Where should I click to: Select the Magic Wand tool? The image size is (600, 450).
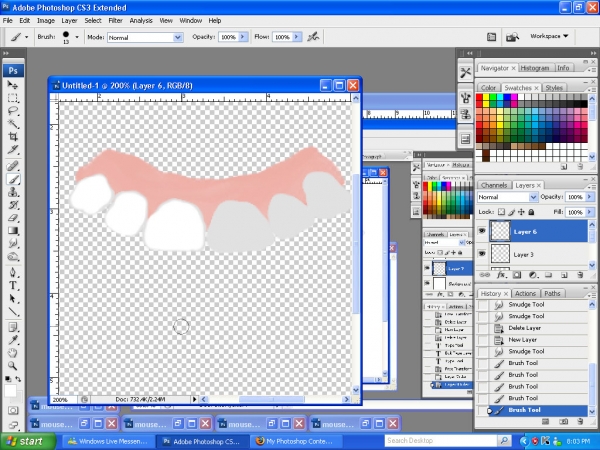[13, 124]
